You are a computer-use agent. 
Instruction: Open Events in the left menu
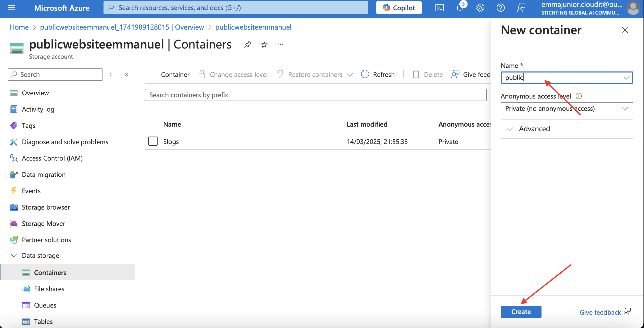[x=31, y=191]
